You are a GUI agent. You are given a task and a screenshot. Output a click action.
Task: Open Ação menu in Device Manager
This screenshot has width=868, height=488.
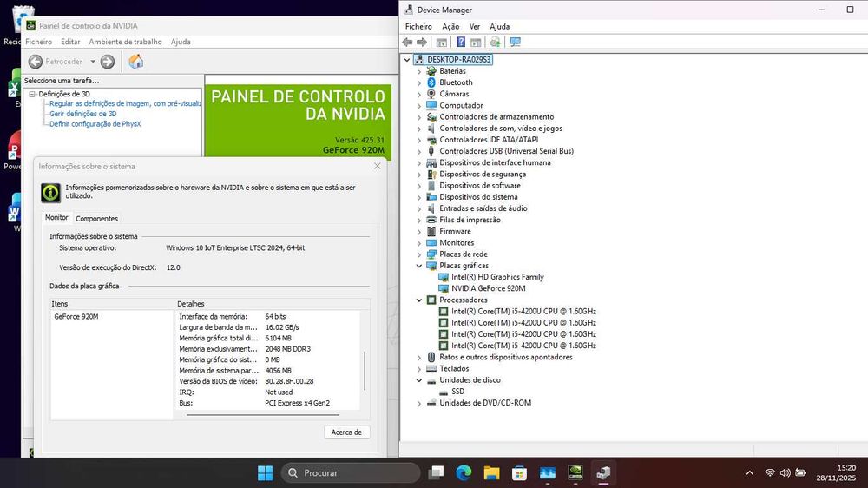(450, 27)
